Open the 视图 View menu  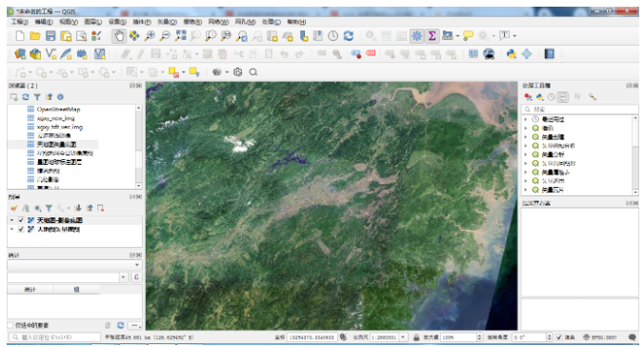(69, 22)
